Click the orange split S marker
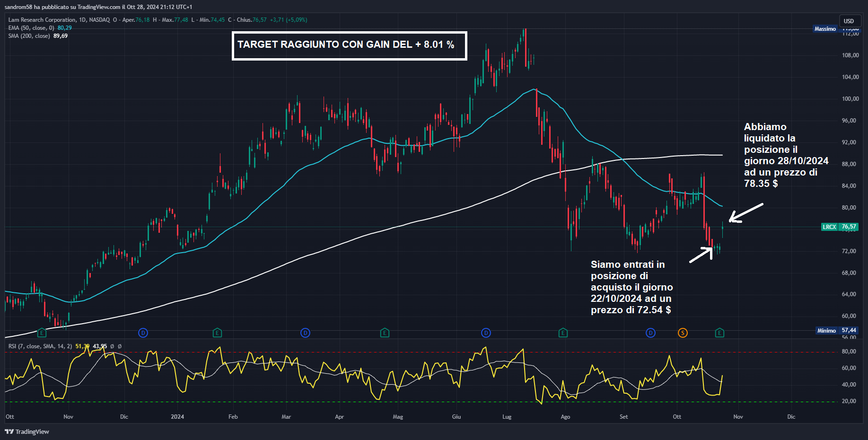The height and width of the screenshot is (440, 868). click(683, 333)
